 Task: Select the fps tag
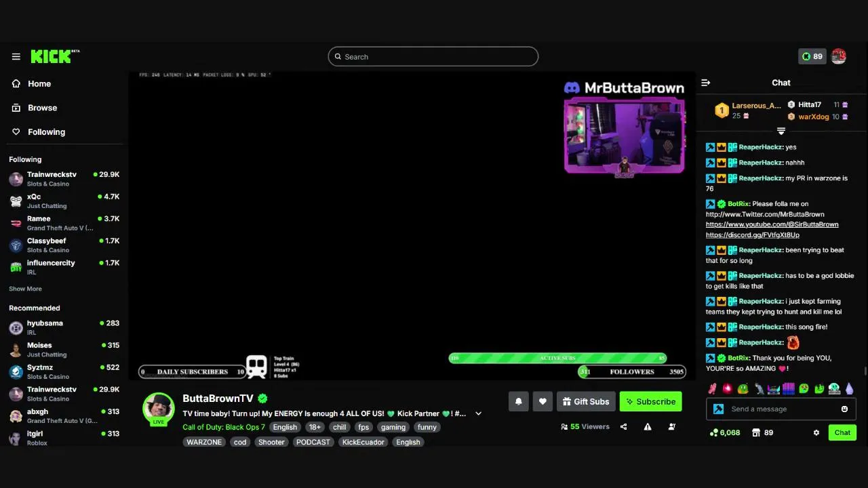click(x=363, y=427)
